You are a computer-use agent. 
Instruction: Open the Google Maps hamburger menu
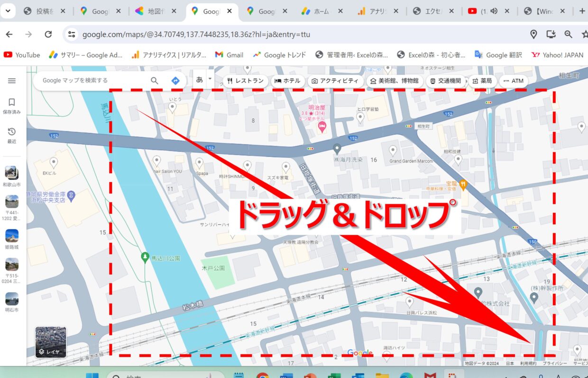click(12, 81)
